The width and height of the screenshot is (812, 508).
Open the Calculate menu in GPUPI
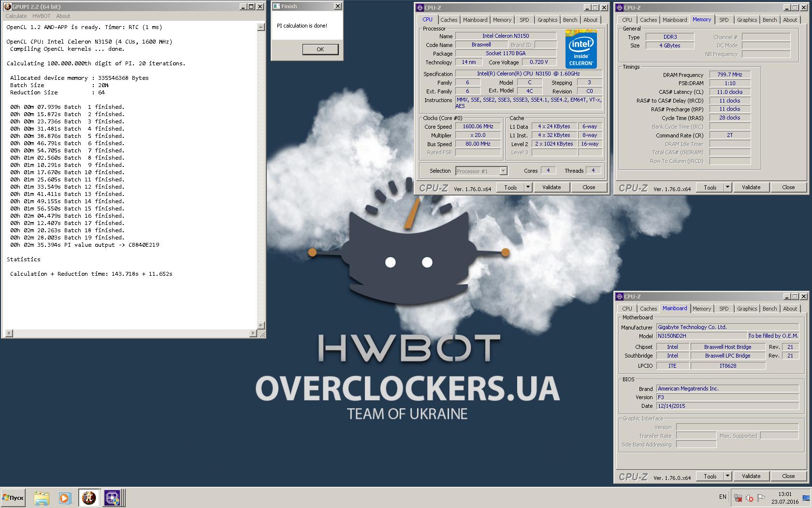pos(16,16)
